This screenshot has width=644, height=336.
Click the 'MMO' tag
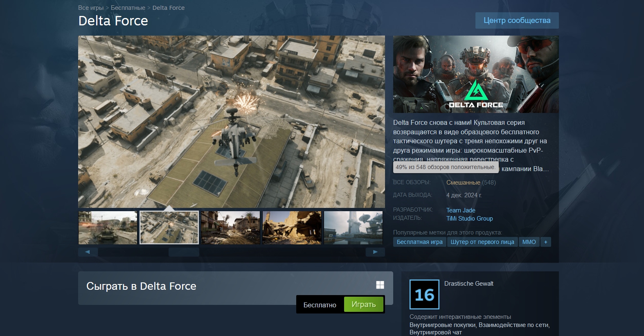(529, 242)
